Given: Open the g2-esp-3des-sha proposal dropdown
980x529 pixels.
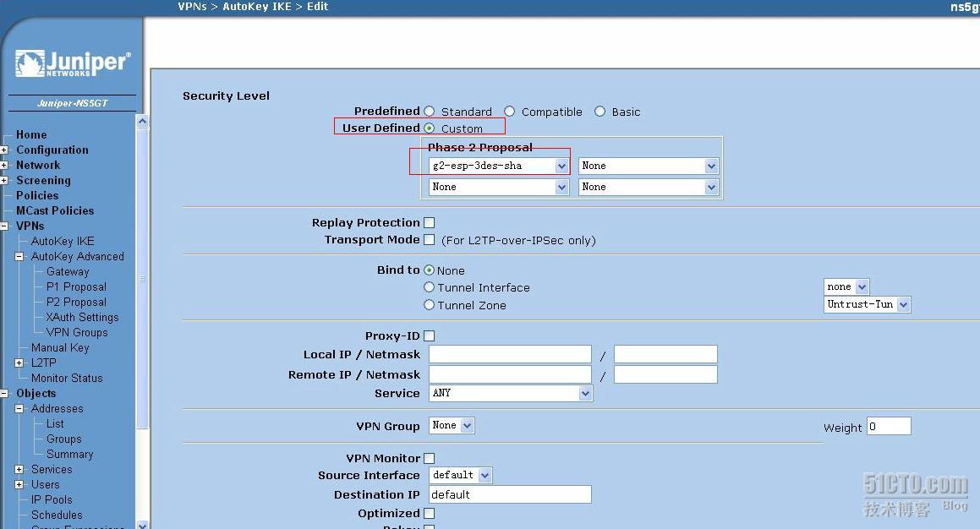Looking at the screenshot, I should [x=499, y=166].
